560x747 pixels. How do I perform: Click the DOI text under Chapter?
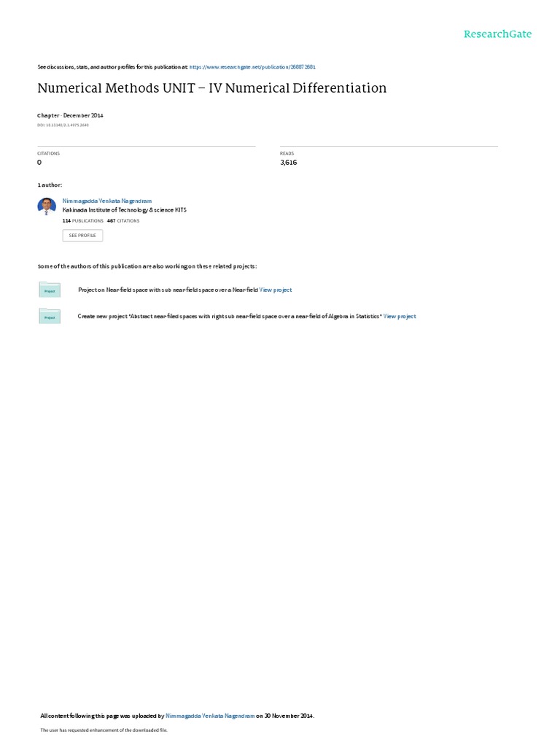(63, 125)
